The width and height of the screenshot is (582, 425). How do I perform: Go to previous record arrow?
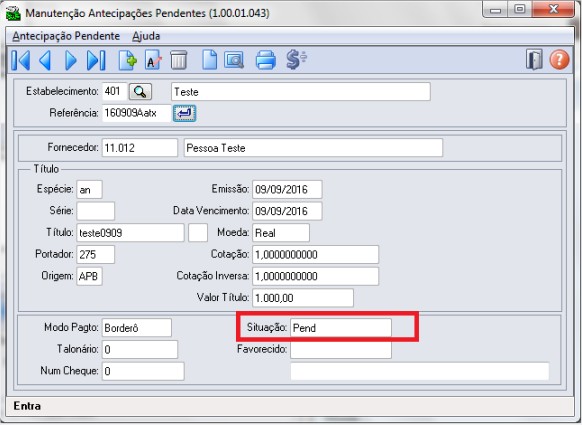pos(45,60)
